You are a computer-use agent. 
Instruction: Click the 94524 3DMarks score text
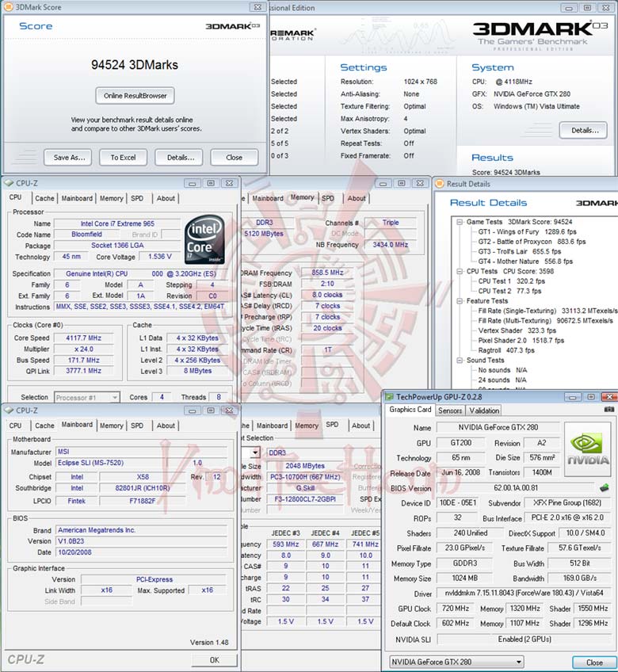coord(135,65)
